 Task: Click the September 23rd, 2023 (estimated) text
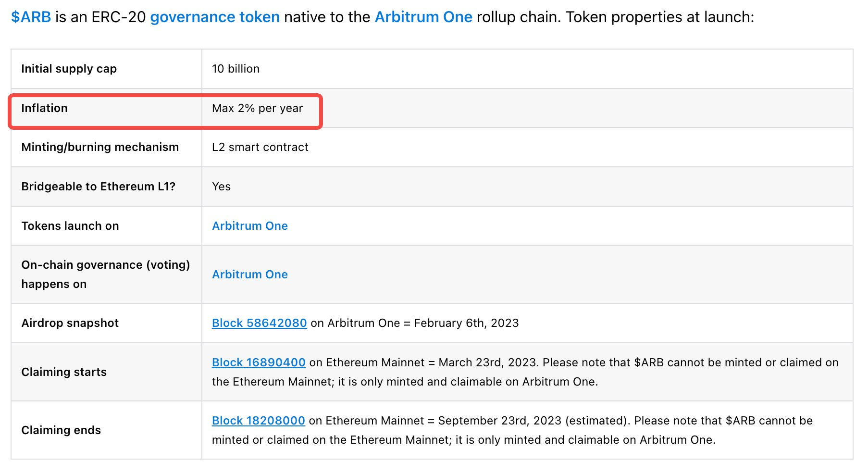pos(533,421)
